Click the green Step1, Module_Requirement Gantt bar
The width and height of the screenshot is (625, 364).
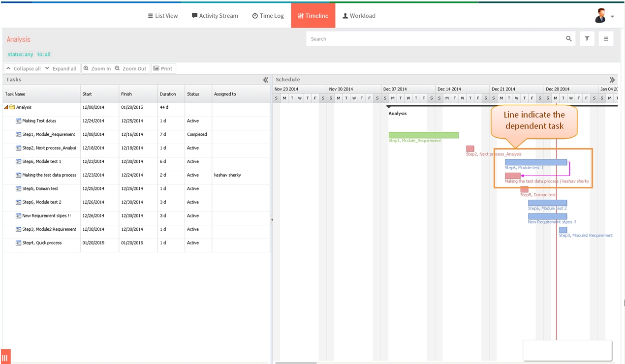pos(423,135)
